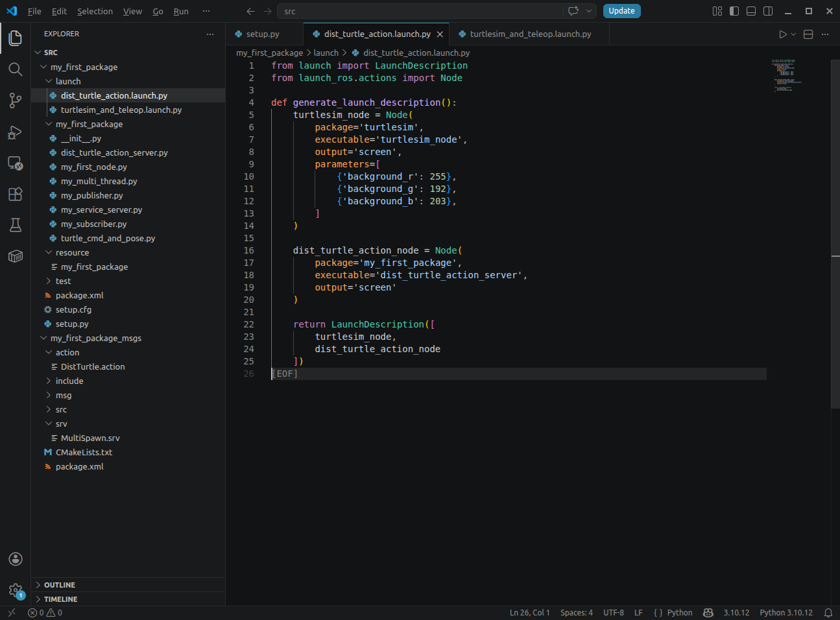Click UTF-8 encoding in status bar
This screenshot has height=620, width=840.
pyautogui.click(x=614, y=613)
